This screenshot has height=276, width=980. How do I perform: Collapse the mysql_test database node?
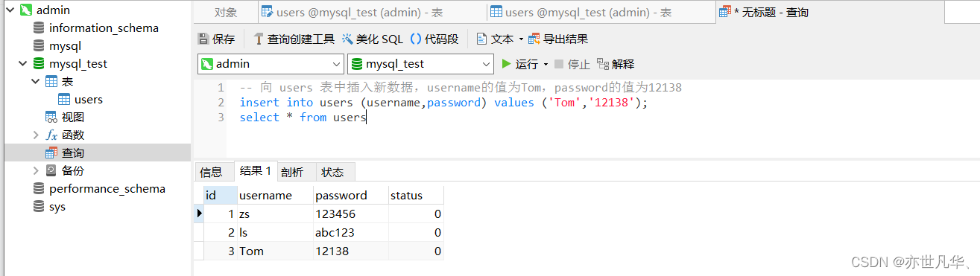(22, 63)
